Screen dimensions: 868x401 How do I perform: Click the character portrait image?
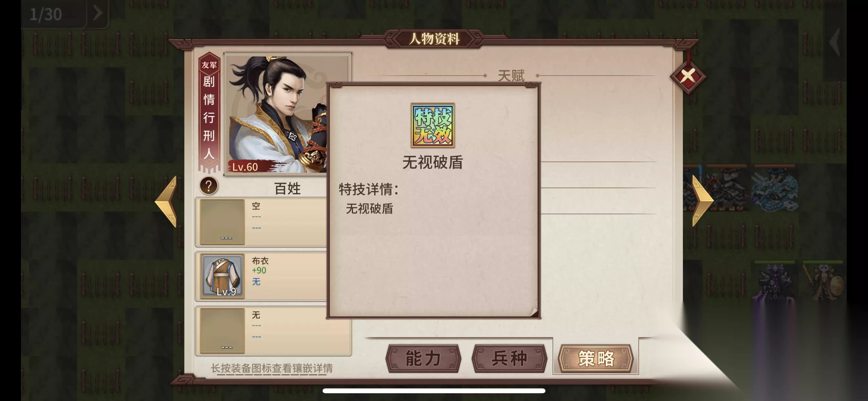pyautogui.click(x=277, y=115)
